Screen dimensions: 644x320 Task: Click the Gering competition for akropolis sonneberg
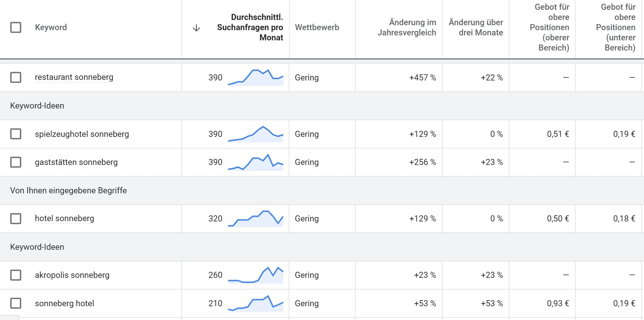[307, 275]
